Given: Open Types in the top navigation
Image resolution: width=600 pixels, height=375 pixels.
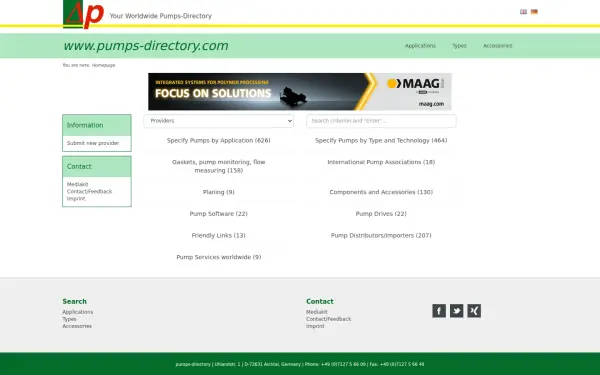Looking at the screenshot, I should coord(459,46).
